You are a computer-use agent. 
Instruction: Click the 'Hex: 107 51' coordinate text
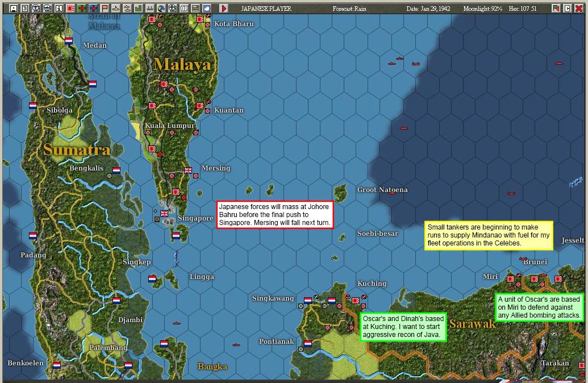[523, 9]
